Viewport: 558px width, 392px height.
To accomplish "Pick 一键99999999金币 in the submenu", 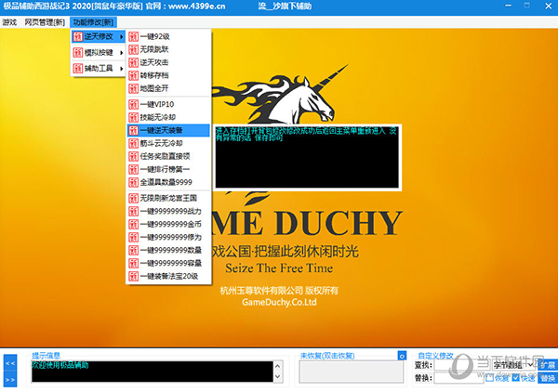I will click(x=168, y=224).
